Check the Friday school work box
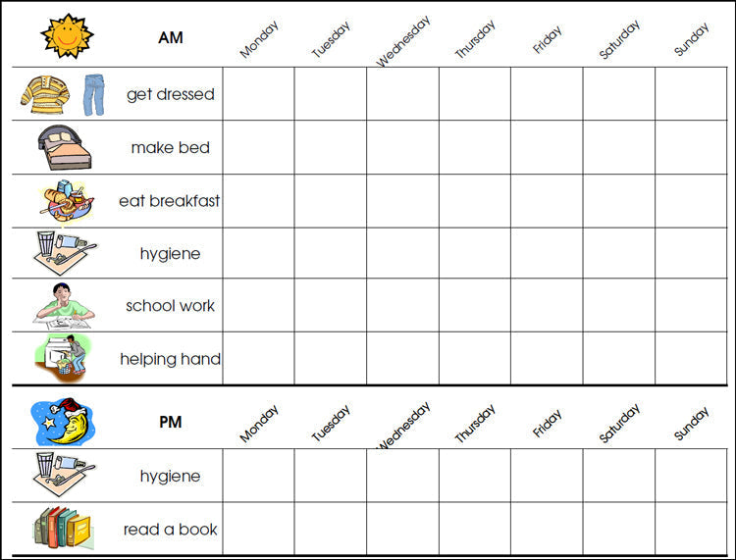The width and height of the screenshot is (736, 560). coord(547,305)
